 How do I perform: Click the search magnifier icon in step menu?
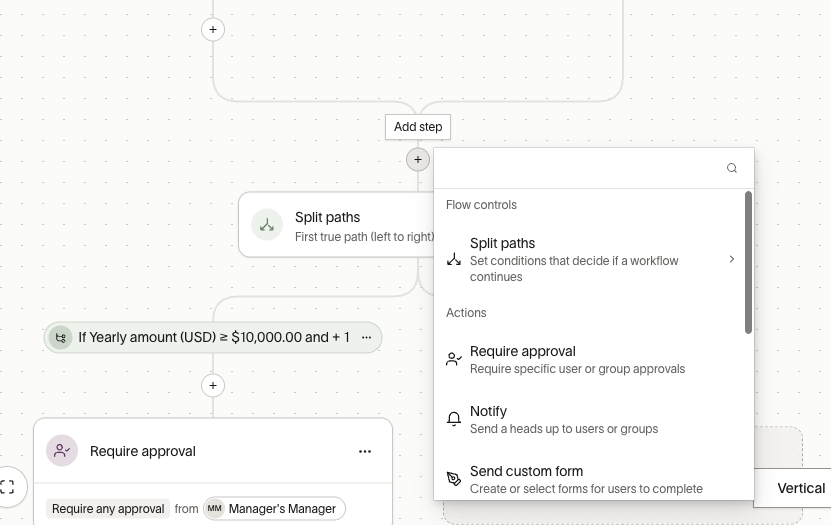731,168
